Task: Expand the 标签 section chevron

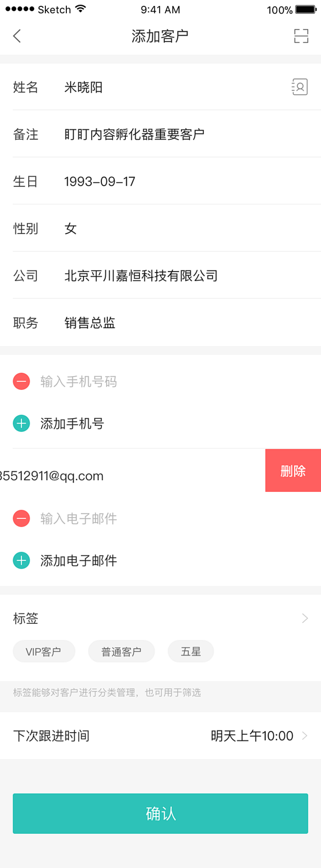Action: point(305,618)
